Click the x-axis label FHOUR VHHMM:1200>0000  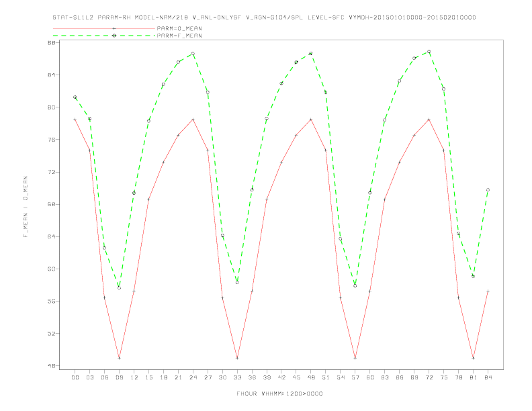click(x=279, y=394)
